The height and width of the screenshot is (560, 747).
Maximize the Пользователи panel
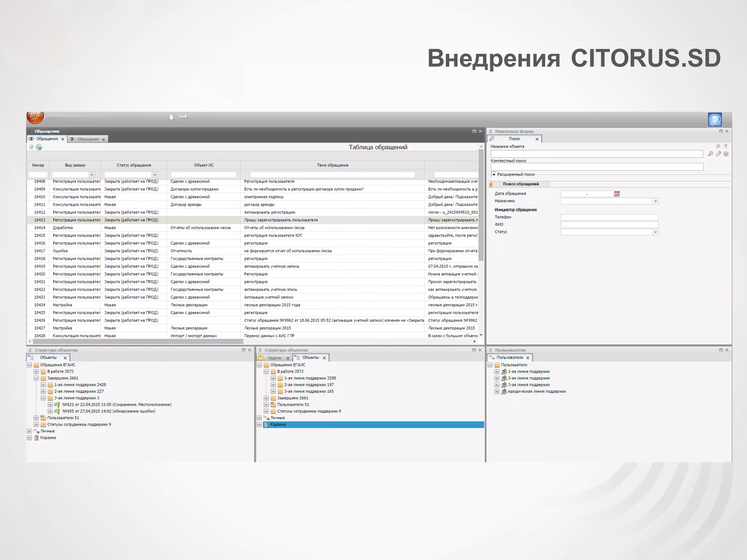pyautogui.click(x=721, y=350)
